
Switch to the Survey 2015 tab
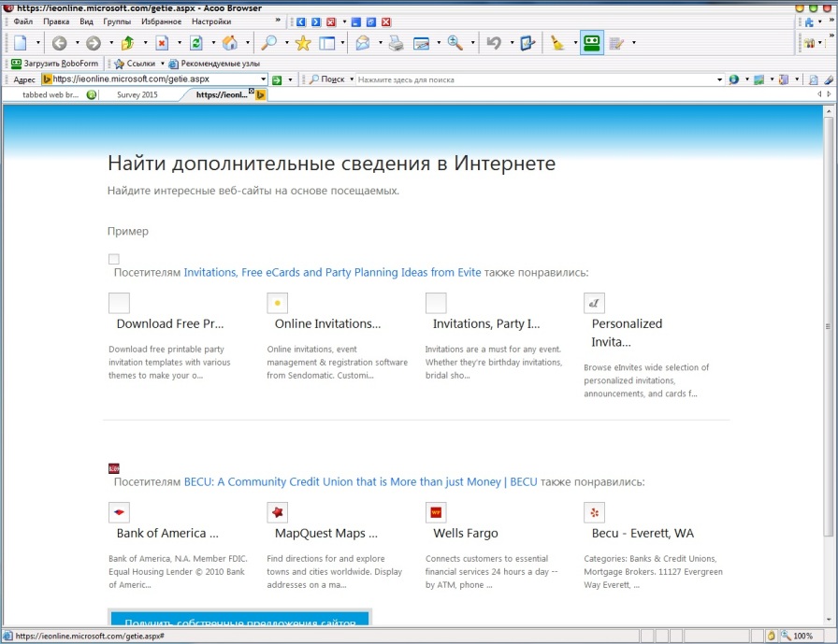coord(137,95)
